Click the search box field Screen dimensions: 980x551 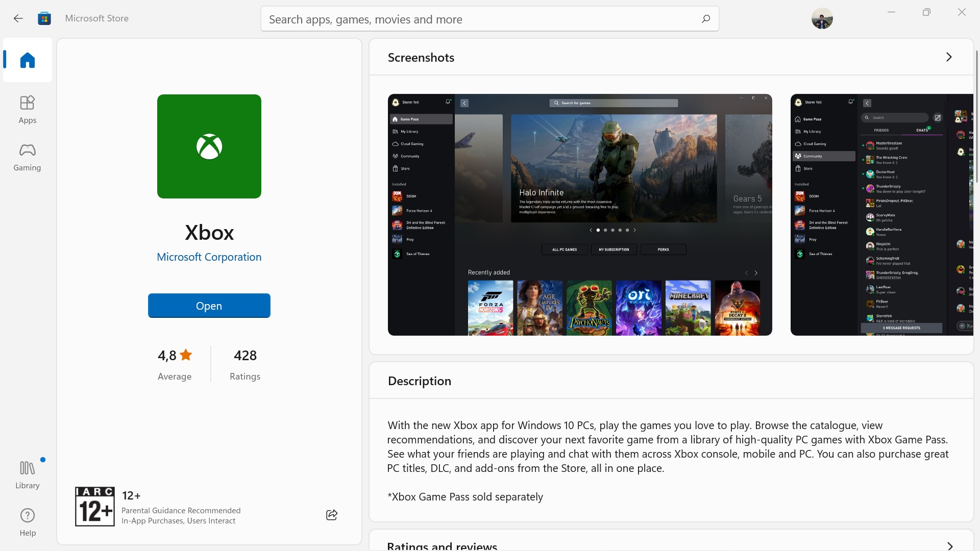[490, 19]
